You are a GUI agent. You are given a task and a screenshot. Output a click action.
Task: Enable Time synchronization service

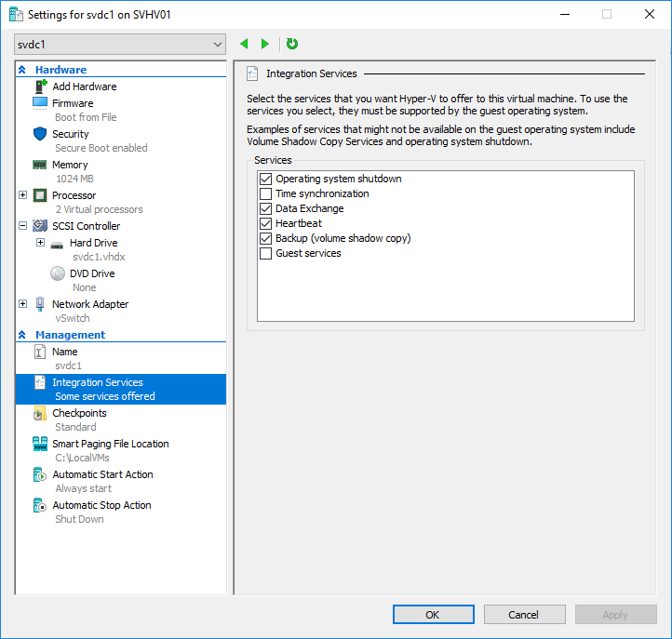pyautogui.click(x=265, y=193)
